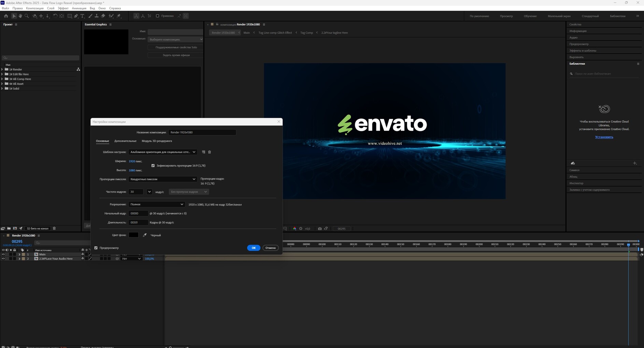Select the Brush tool

coord(90,16)
